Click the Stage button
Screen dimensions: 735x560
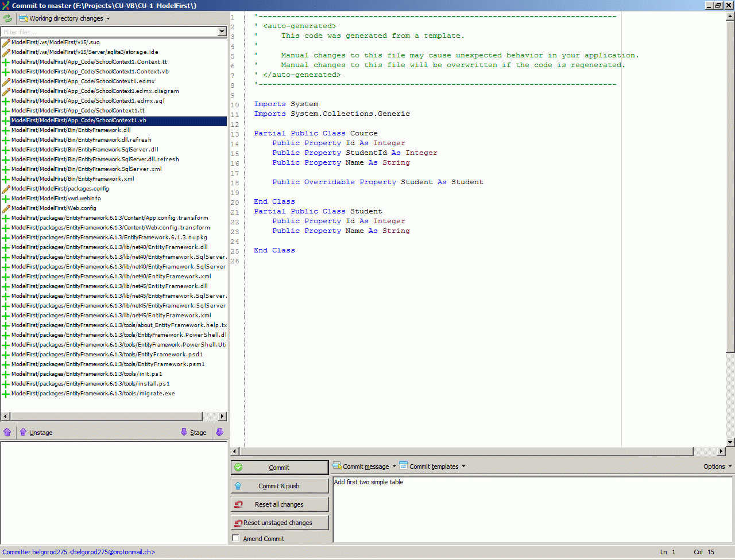tap(194, 432)
